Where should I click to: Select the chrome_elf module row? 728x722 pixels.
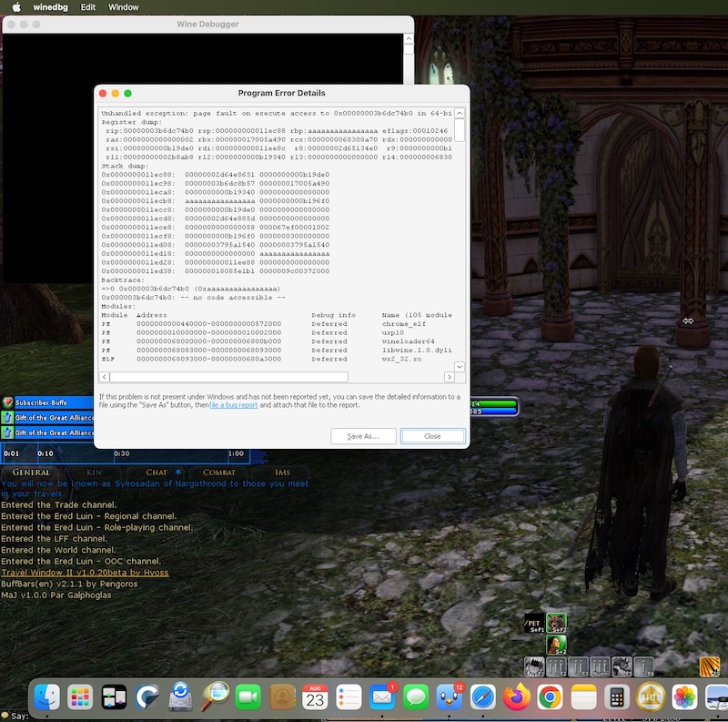pos(277,324)
